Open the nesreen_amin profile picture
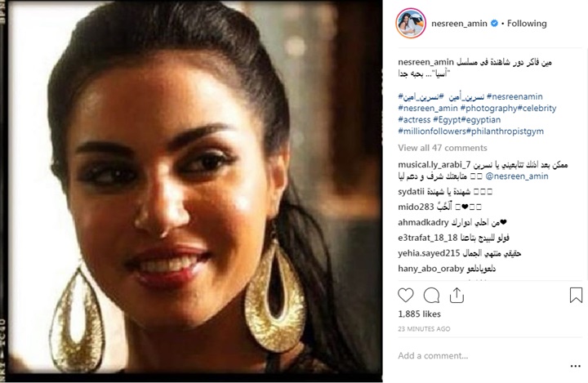The width and height of the screenshot is (588, 383). pyautogui.click(x=411, y=23)
